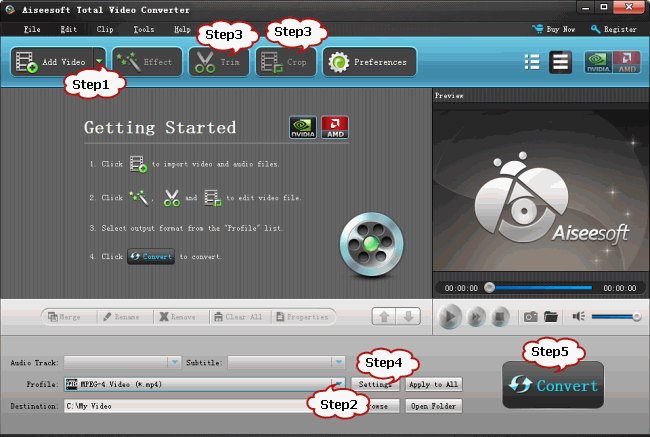Image resolution: width=650 pixels, height=437 pixels.
Task: Click the app icon in the title bar
Action: point(10,9)
